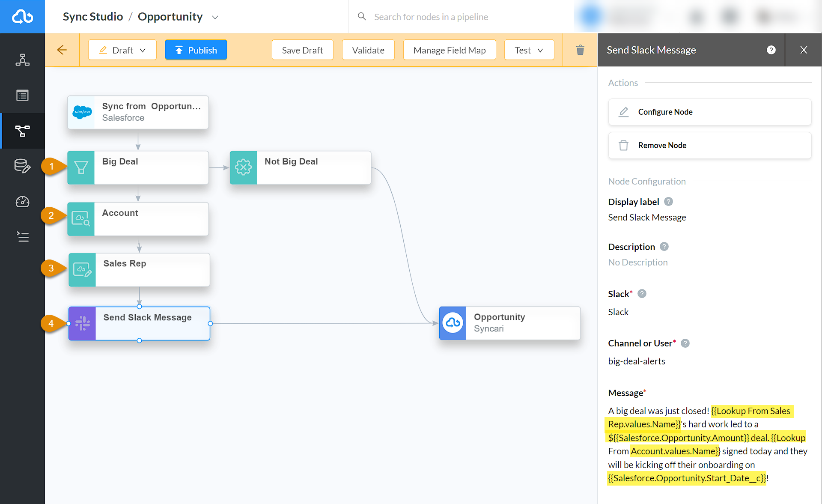The height and width of the screenshot is (504, 822).
Task: Select the Sales Rep node label
Action: (x=125, y=263)
